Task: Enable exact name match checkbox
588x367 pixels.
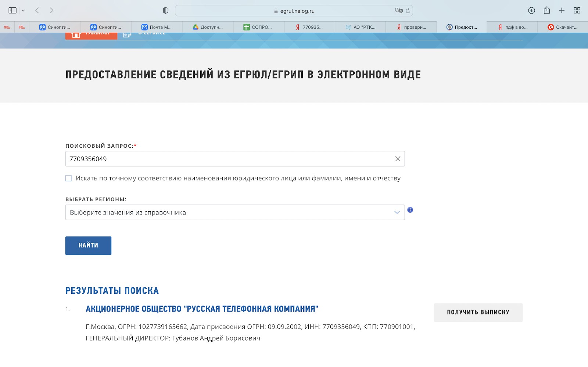Action: point(68,178)
